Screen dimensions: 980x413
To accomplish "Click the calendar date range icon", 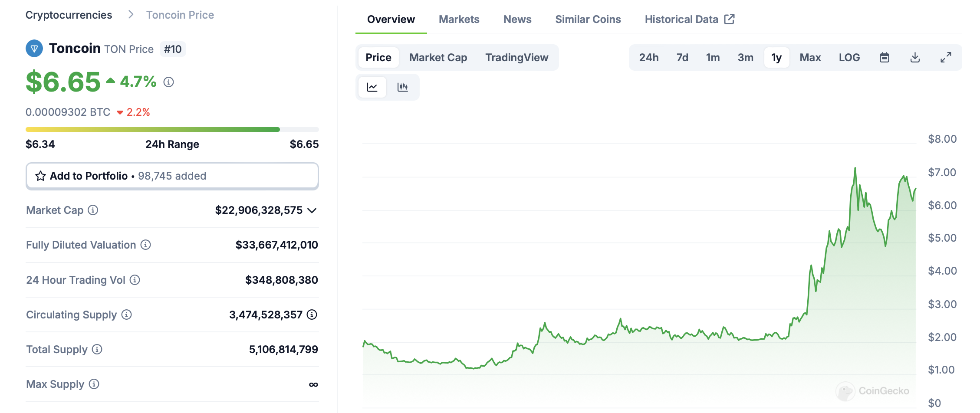I will pyautogui.click(x=884, y=58).
